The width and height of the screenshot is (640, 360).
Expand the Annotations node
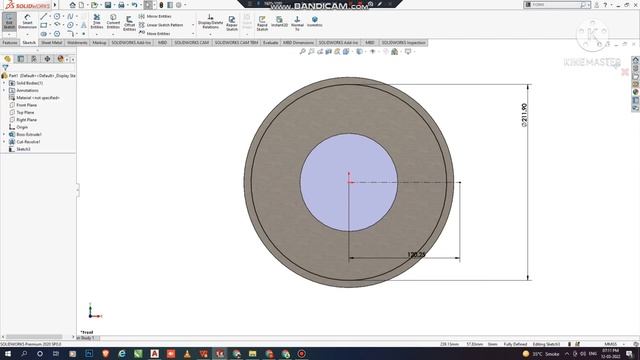(4, 90)
